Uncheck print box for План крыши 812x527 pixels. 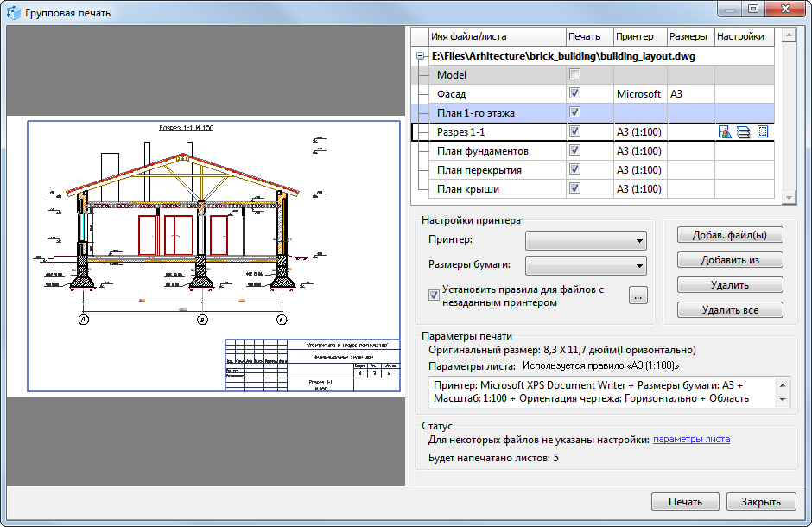click(x=574, y=189)
